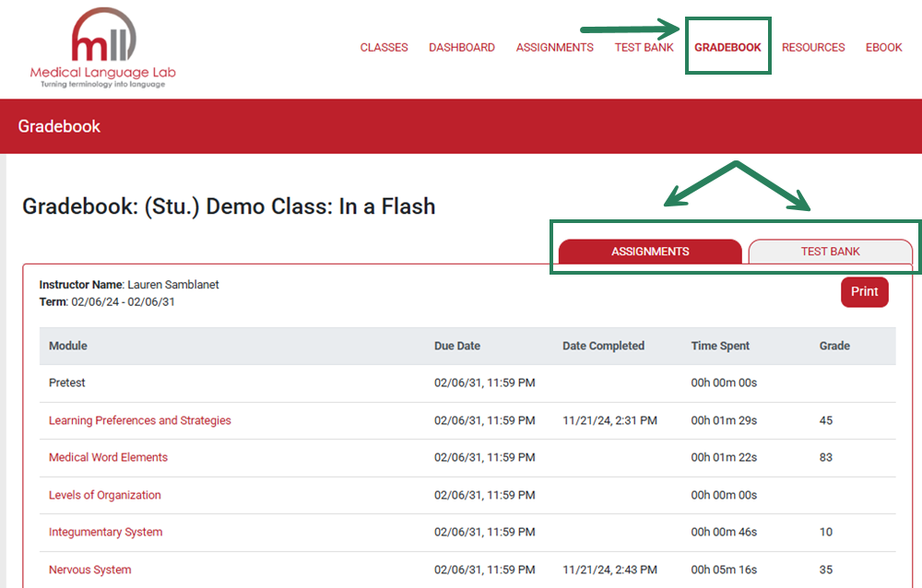922x588 pixels.
Task: Click the Print button
Action: click(x=864, y=291)
